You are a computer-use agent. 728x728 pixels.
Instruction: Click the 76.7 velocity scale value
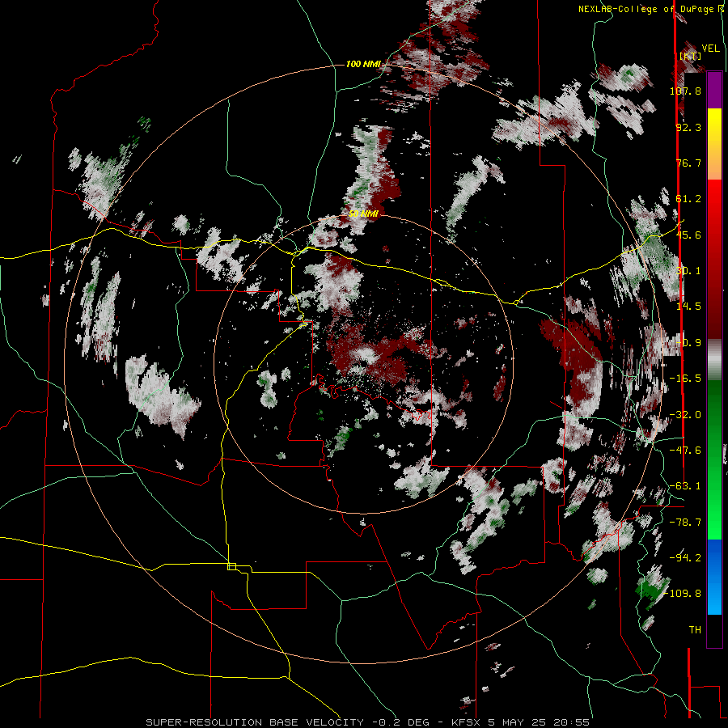click(688, 163)
